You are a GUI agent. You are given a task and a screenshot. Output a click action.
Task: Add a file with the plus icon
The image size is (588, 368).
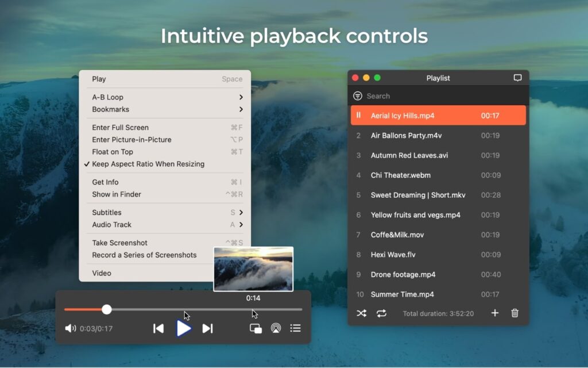(495, 313)
